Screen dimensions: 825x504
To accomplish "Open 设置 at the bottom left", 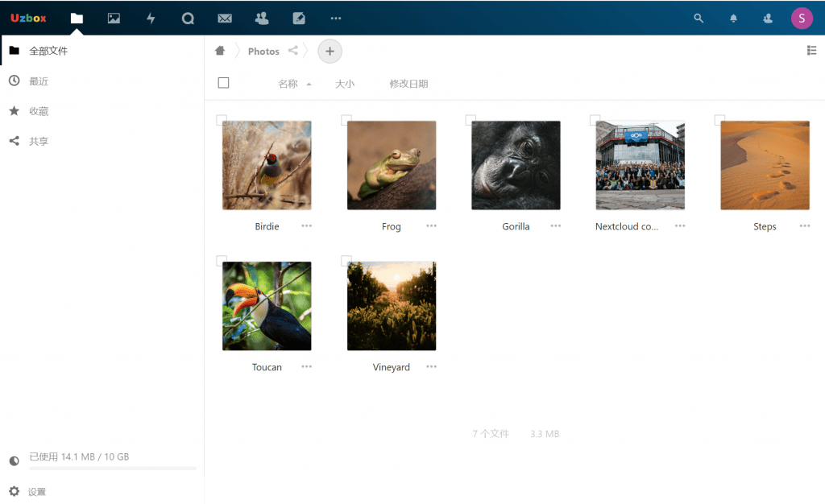I will (35, 491).
